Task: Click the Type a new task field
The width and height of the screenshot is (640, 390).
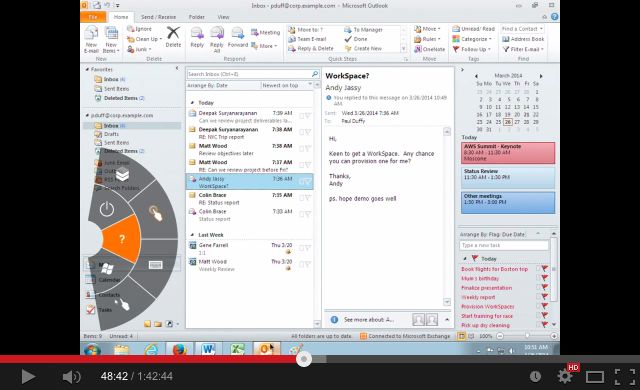Action: (x=504, y=245)
